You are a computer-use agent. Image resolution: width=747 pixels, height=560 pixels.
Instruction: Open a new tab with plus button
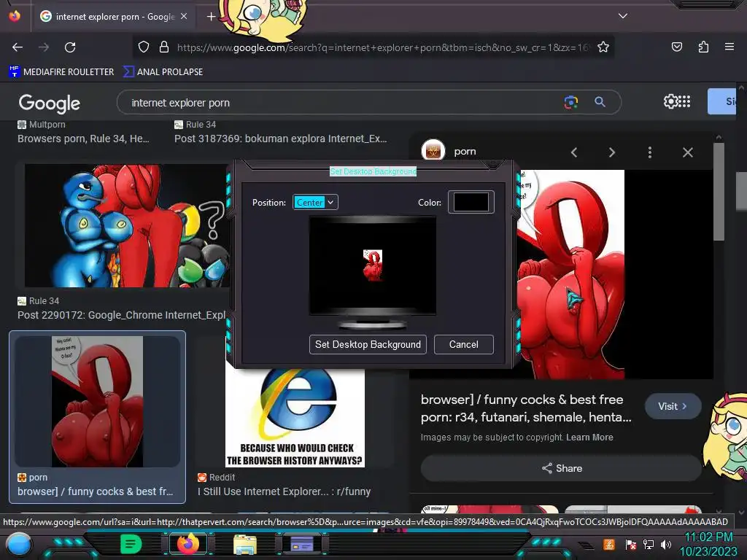pos(211,17)
